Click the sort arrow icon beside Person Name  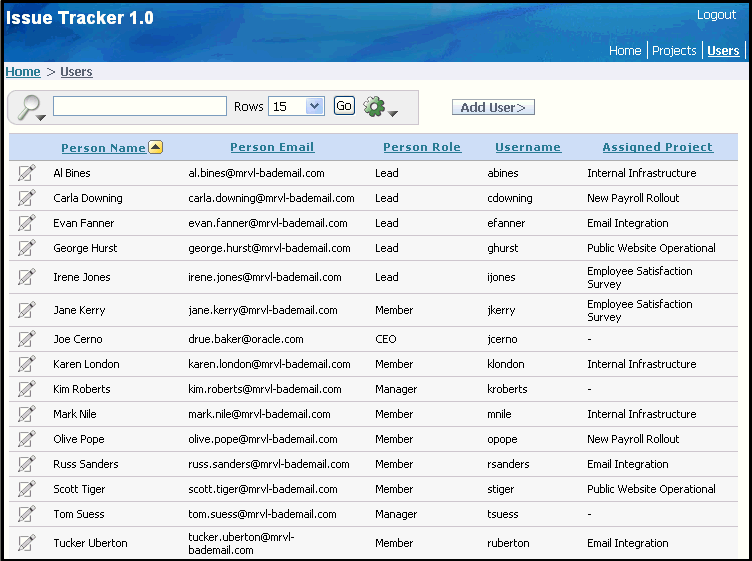[155, 148]
